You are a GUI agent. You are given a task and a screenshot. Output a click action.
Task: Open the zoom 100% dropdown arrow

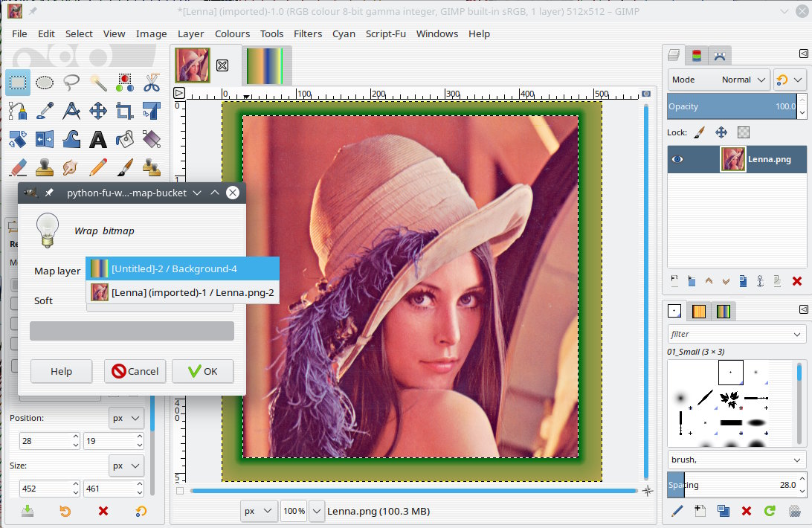coord(317,511)
